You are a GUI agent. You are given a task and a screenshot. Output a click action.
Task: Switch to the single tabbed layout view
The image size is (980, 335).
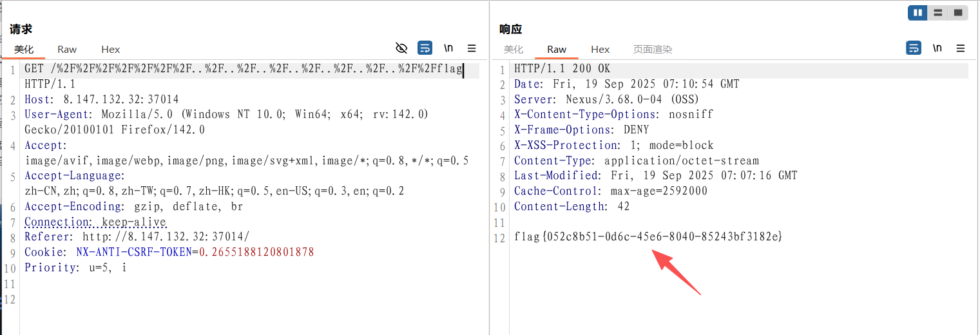957,12
